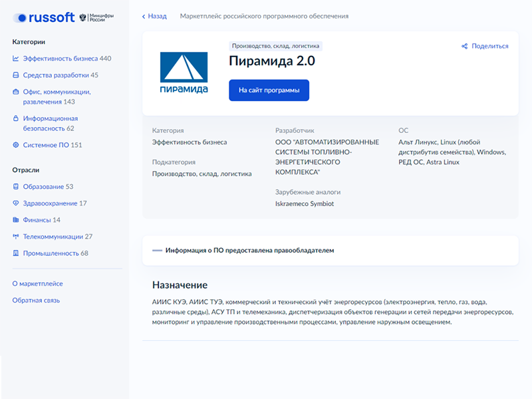Click the icon beside Телекоммуникации
532x399 pixels.
click(x=15, y=236)
